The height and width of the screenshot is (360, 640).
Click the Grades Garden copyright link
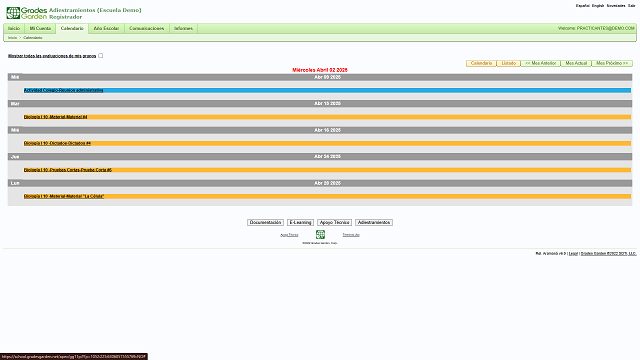(608, 253)
